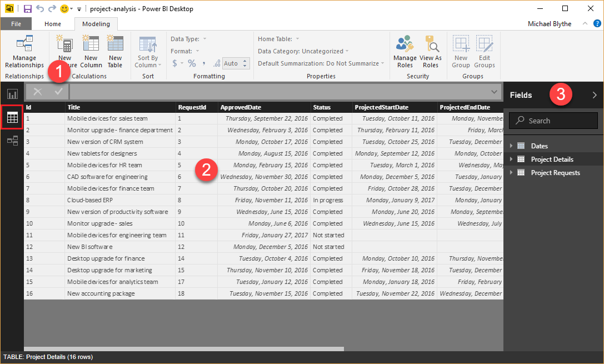Click smiley feedback icon

pyautogui.click(x=64, y=8)
